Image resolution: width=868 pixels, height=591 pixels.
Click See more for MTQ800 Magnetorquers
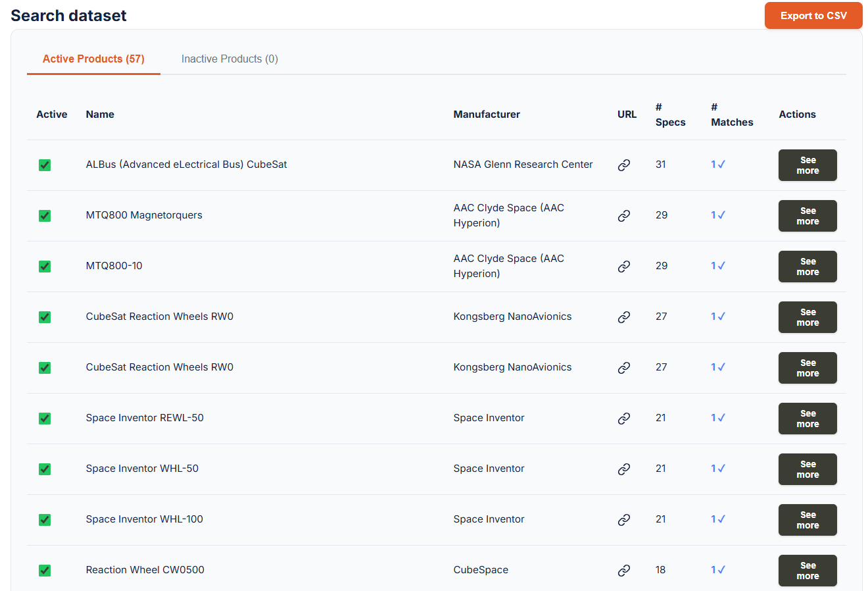coord(808,216)
